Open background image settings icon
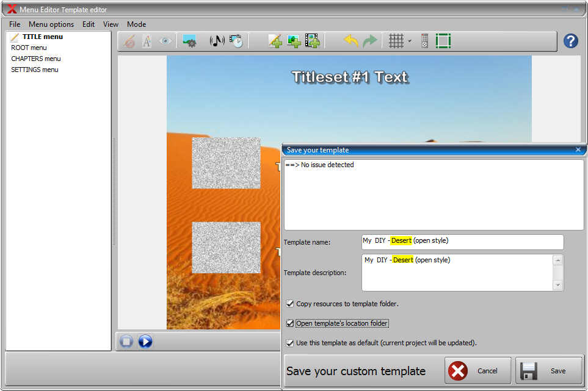588x391 pixels. [x=189, y=41]
